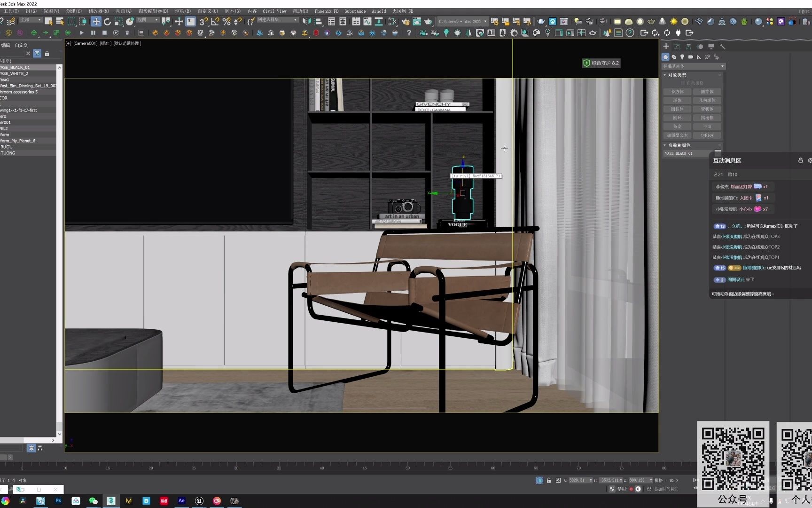Toggle the Angle Snap tool
This screenshot has height=508, width=812.
pos(215,22)
